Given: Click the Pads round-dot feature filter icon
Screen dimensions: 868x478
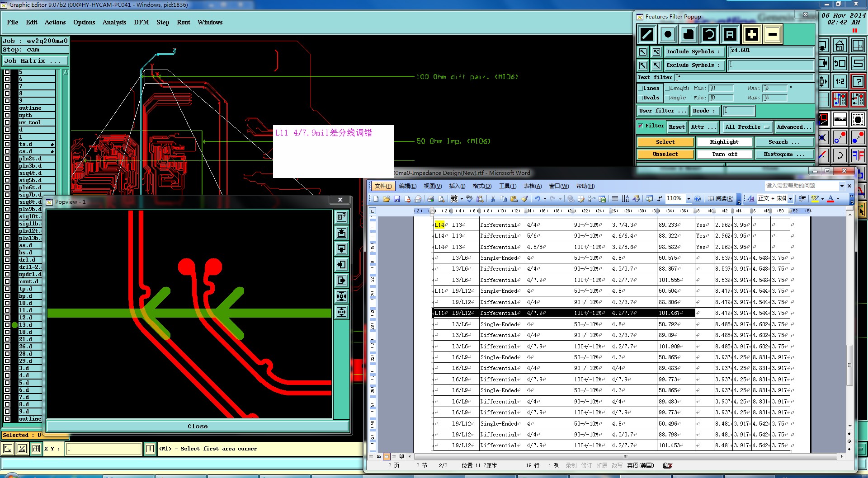Looking at the screenshot, I should coord(668,34).
